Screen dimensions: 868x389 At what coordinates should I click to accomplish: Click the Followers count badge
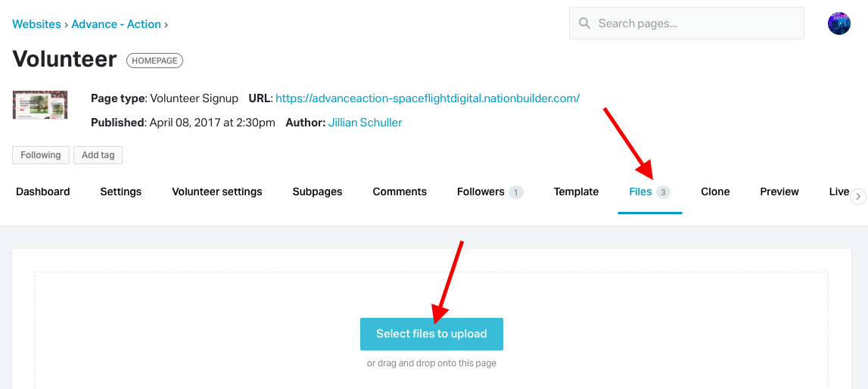tap(516, 192)
